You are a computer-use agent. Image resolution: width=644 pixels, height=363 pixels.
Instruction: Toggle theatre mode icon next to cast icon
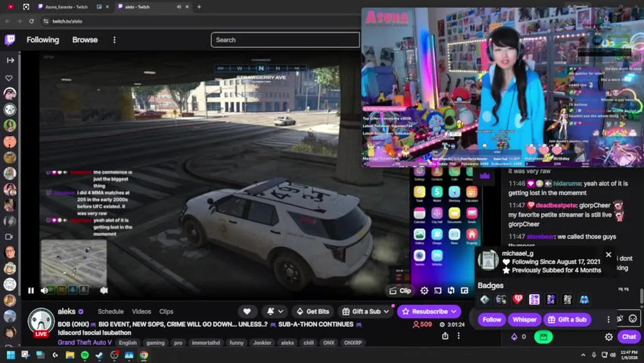tap(451, 290)
